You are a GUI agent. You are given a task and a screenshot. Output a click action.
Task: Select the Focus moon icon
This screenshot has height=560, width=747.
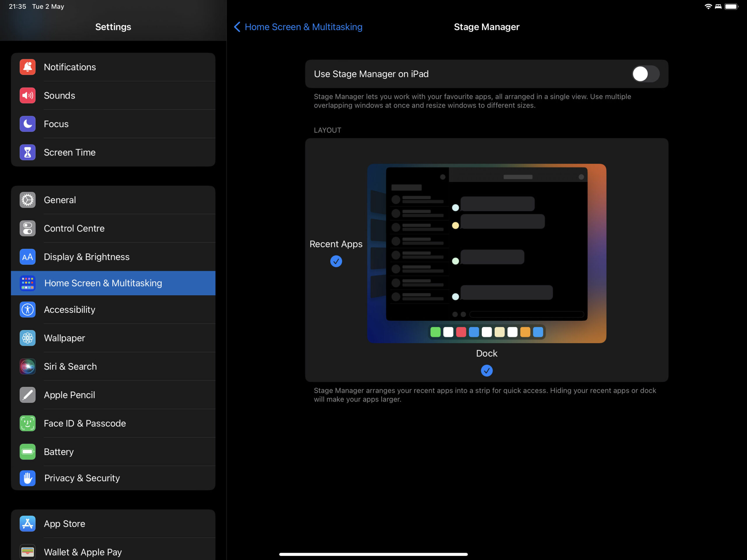pos(27,124)
